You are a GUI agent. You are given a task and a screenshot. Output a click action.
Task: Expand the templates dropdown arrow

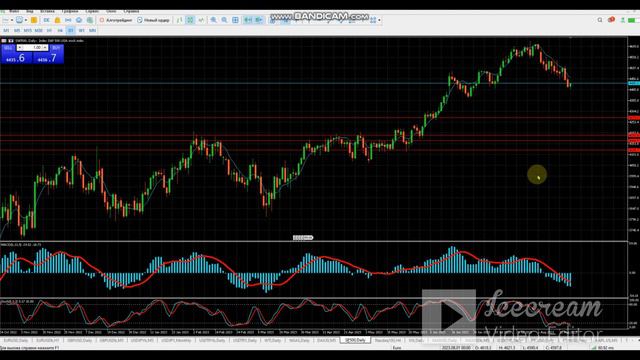pyautogui.click(x=379, y=20)
